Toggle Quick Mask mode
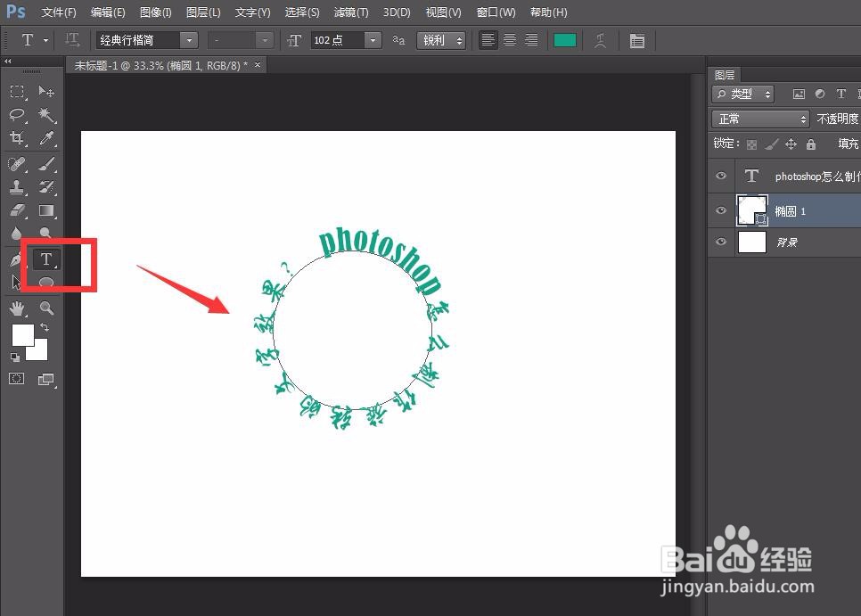Image resolution: width=861 pixels, height=616 pixels. (x=16, y=379)
